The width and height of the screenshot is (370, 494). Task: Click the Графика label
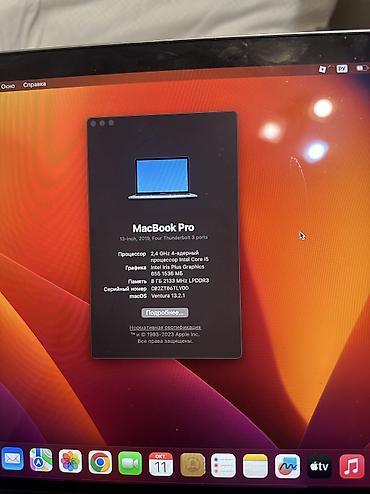point(136,268)
